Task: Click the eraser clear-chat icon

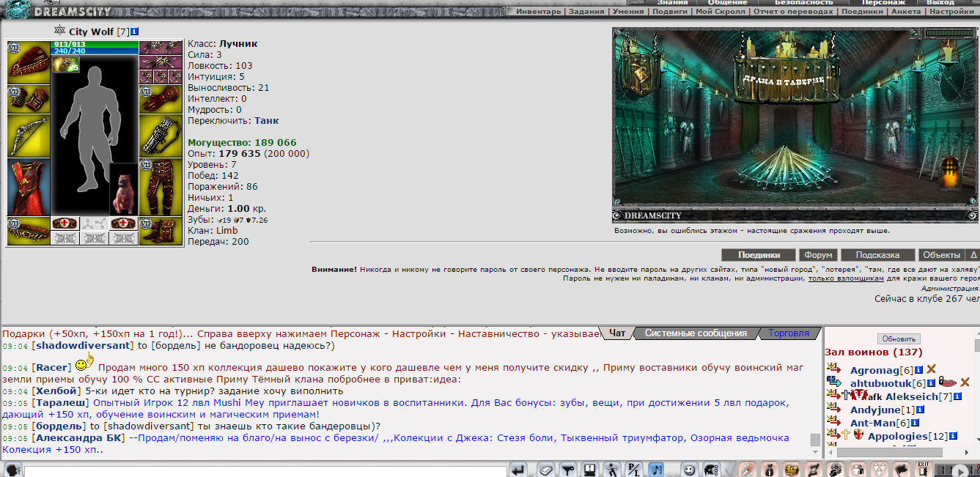Action: tap(545, 470)
